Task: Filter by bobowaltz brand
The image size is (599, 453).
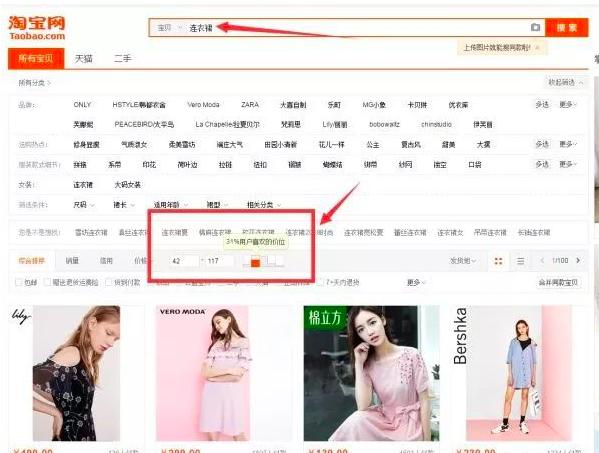Action: click(x=384, y=125)
